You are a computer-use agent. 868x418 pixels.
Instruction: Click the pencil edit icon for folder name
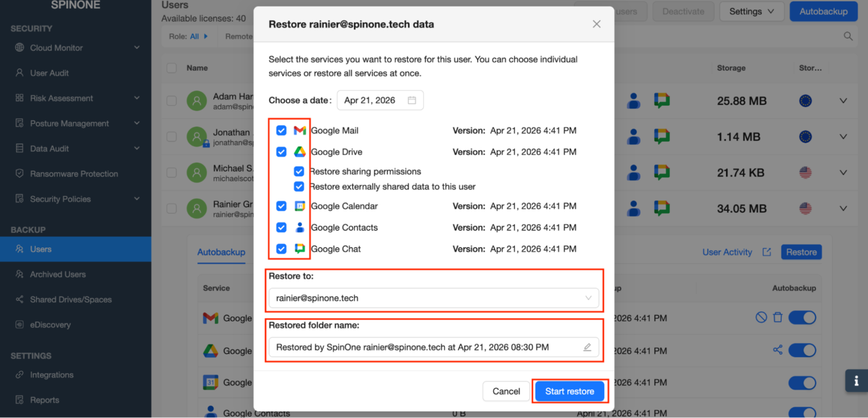pos(587,347)
